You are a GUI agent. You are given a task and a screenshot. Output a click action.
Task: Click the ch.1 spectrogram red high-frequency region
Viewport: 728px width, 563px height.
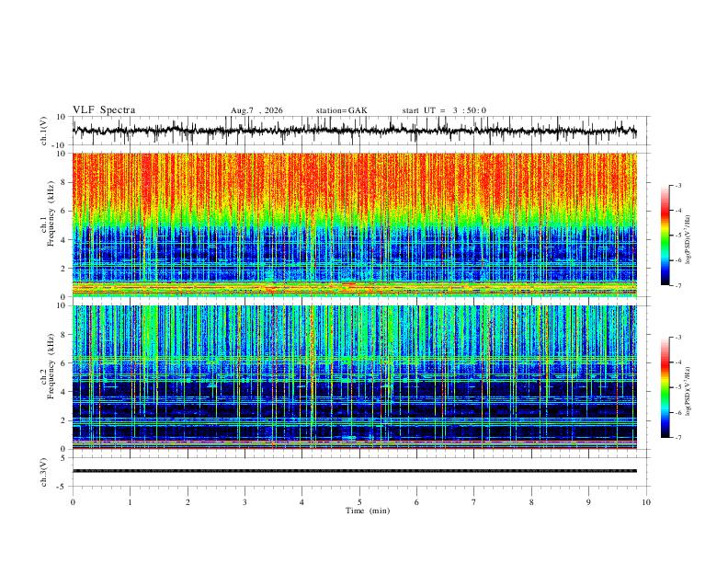[355, 181]
